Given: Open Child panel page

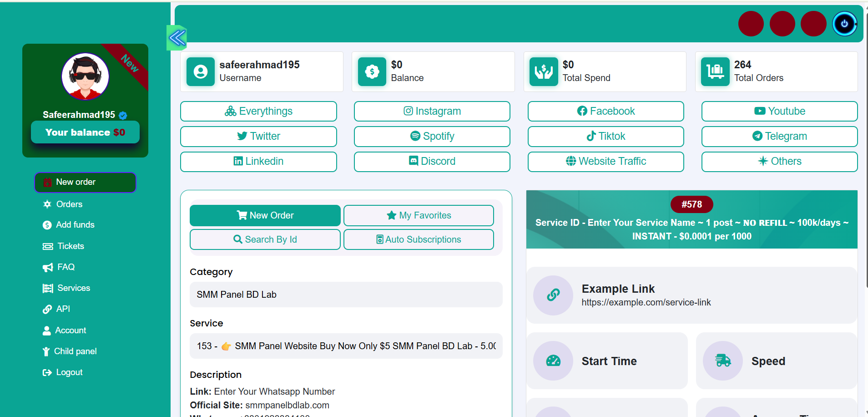Looking at the screenshot, I should [70, 351].
